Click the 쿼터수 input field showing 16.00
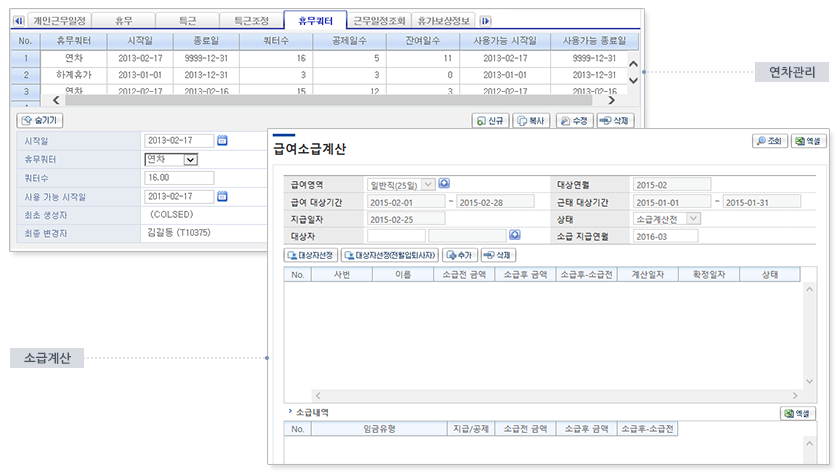Image resolution: width=837 pixels, height=474 pixels. pyautogui.click(x=179, y=178)
